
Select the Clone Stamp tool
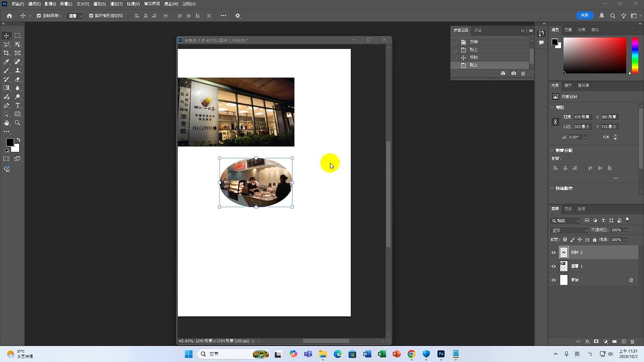[18, 71]
